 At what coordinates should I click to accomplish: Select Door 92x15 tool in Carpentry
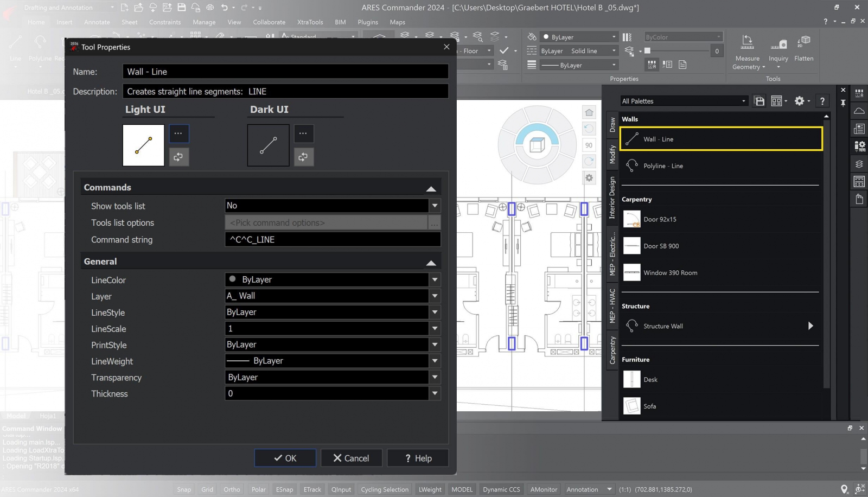660,220
